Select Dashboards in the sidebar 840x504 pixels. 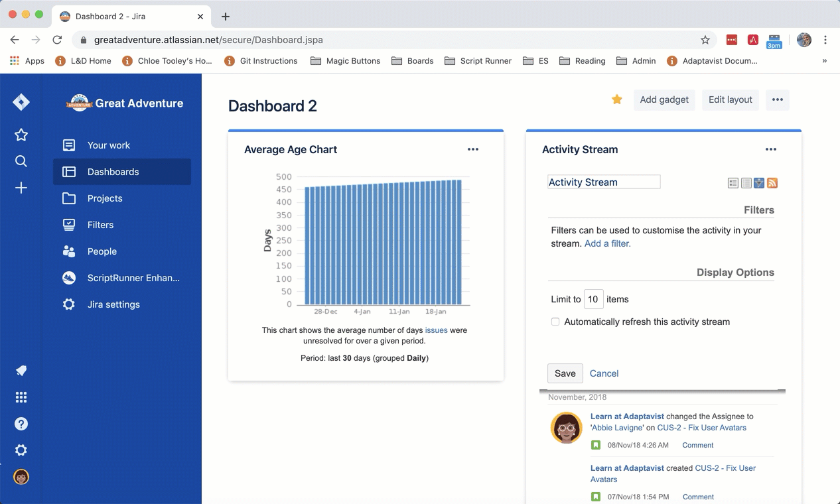click(x=122, y=172)
